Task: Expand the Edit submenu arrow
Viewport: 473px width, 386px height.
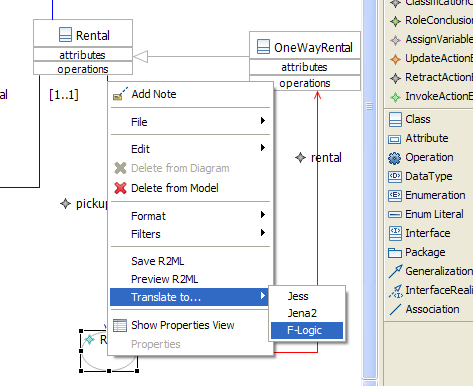Action: 263,148
